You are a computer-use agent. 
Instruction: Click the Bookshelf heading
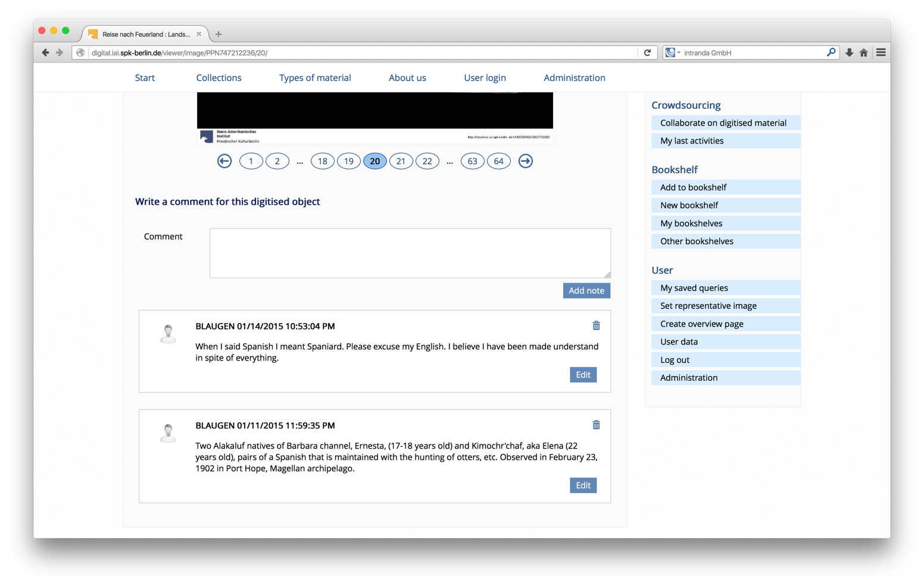(675, 170)
